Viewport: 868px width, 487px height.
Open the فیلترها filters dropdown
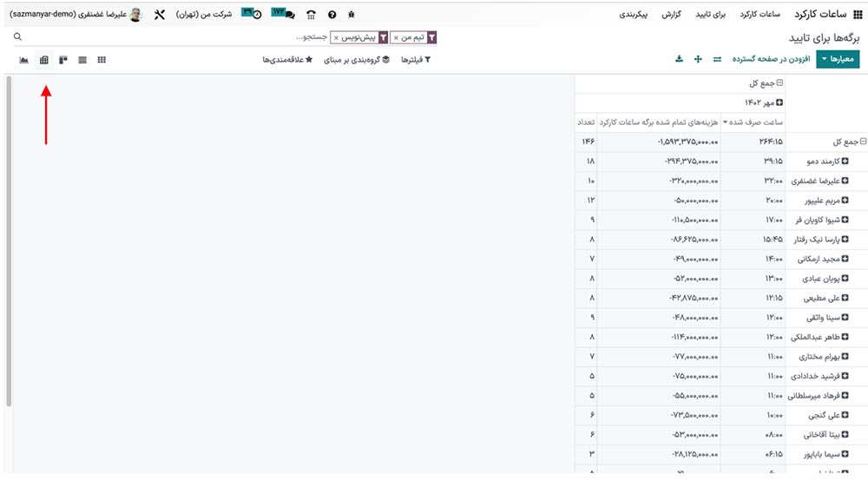[x=415, y=60]
